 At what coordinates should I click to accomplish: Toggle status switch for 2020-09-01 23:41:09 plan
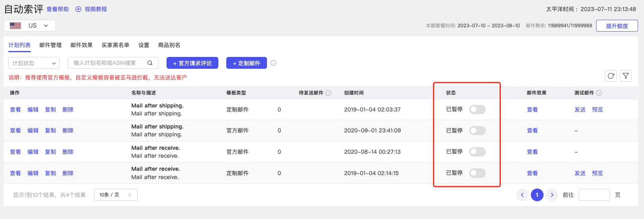(x=477, y=130)
